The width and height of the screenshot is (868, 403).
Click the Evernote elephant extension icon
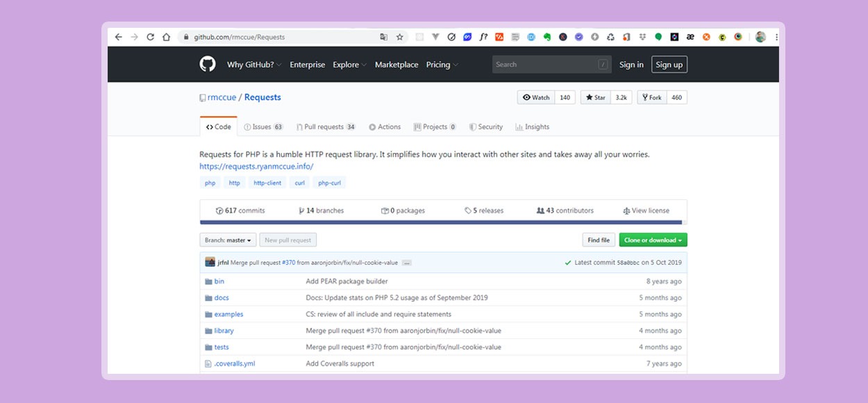(x=547, y=37)
